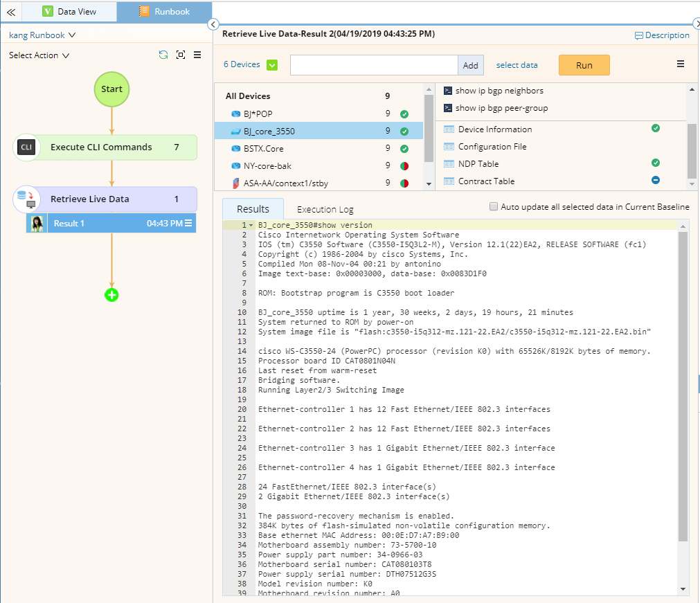Viewport: 700px width, 603px height.
Task: Expand the Select Action dropdown
Action: pyautogui.click(x=39, y=55)
